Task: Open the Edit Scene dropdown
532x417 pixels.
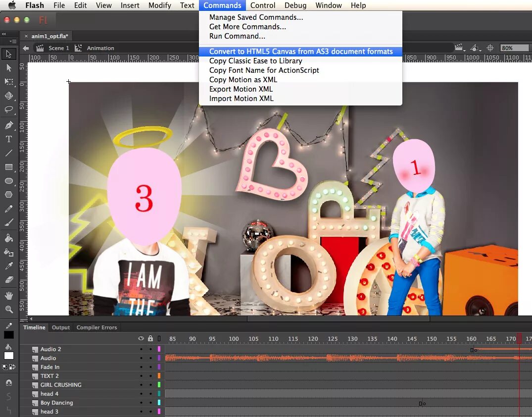Action: [460, 48]
